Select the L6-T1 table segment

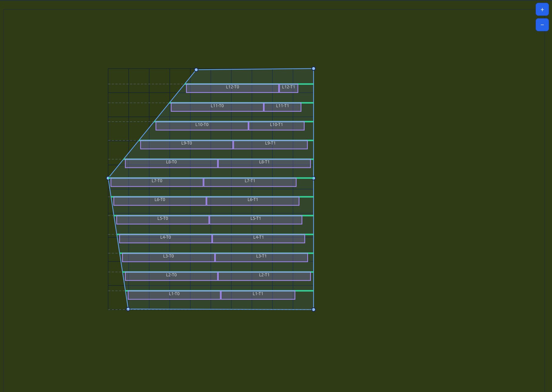tap(253, 200)
